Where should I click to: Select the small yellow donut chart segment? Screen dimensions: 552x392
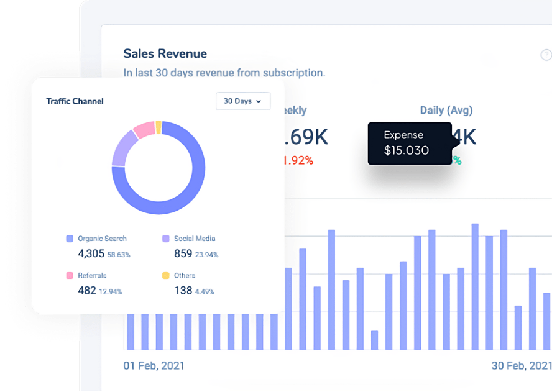point(159,127)
